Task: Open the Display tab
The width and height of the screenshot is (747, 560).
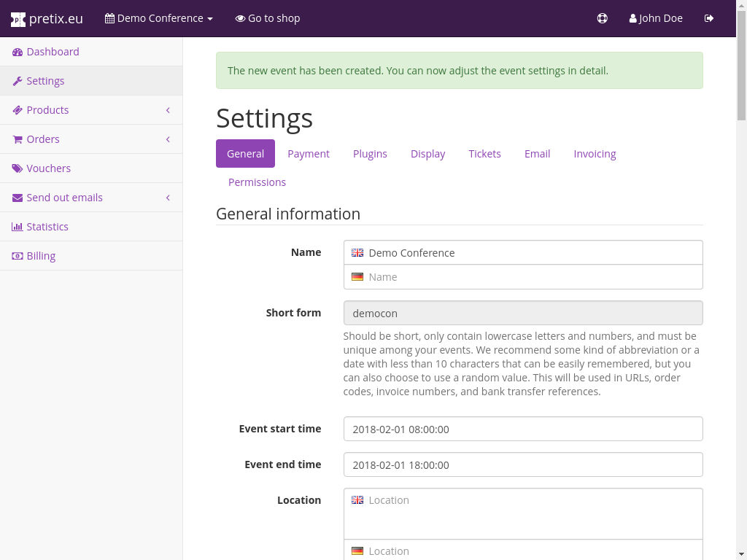Action: pyautogui.click(x=427, y=153)
